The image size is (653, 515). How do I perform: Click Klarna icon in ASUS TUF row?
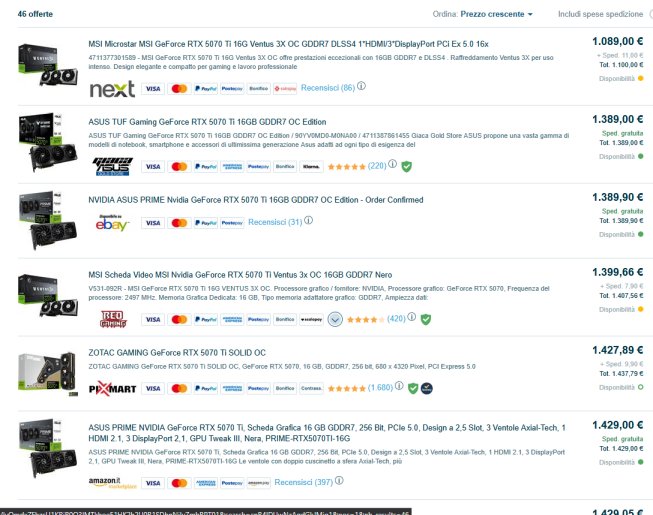click(x=311, y=167)
